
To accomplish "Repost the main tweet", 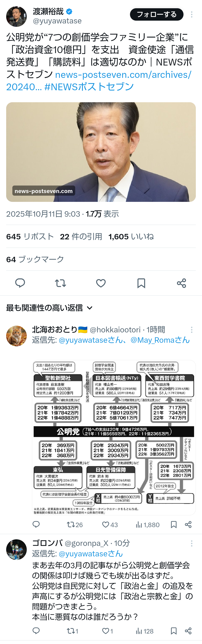I will (x=60, y=283).
